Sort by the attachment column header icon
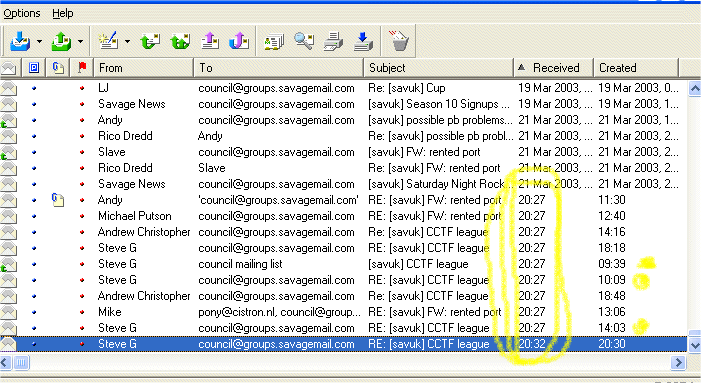This screenshot has width=701, height=383. (58, 68)
